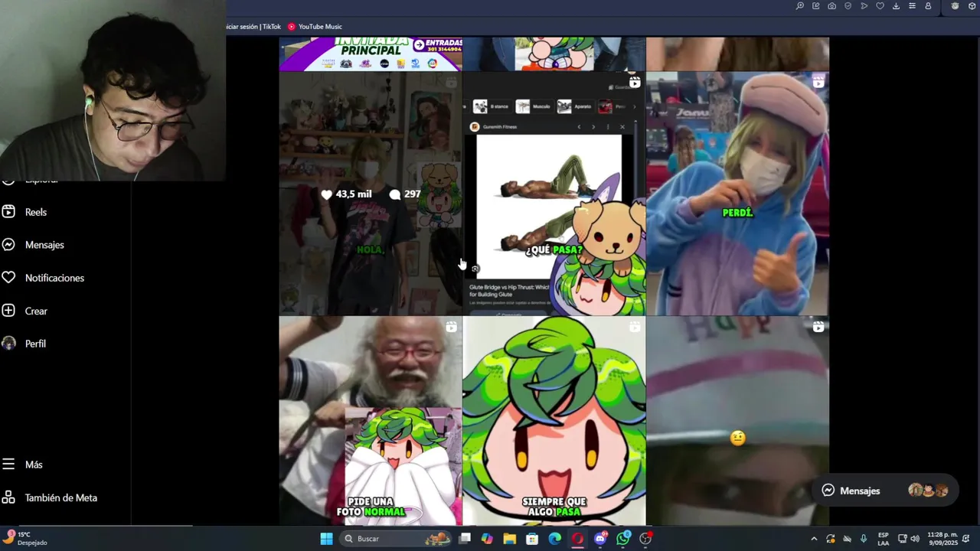
Task: Open the pink hat reel thumbnail
Action: click(x=737, y=422)
